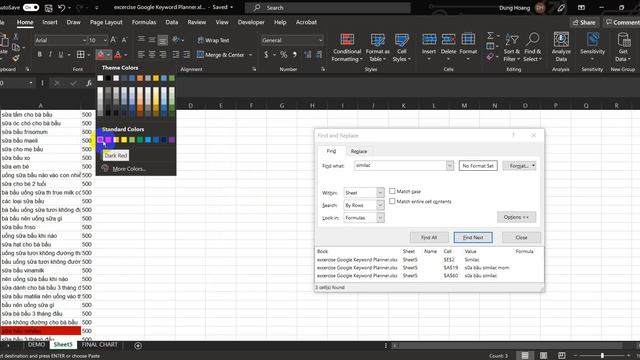Expand the Find what history dropdown arrow
Image resolution: width=640 pixels, height=360 pixels.
450,166
